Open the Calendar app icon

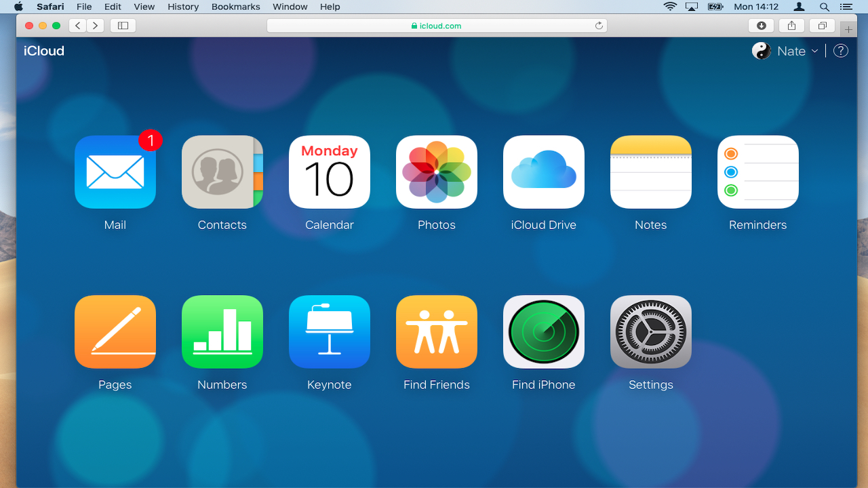[x=330, y=172]
